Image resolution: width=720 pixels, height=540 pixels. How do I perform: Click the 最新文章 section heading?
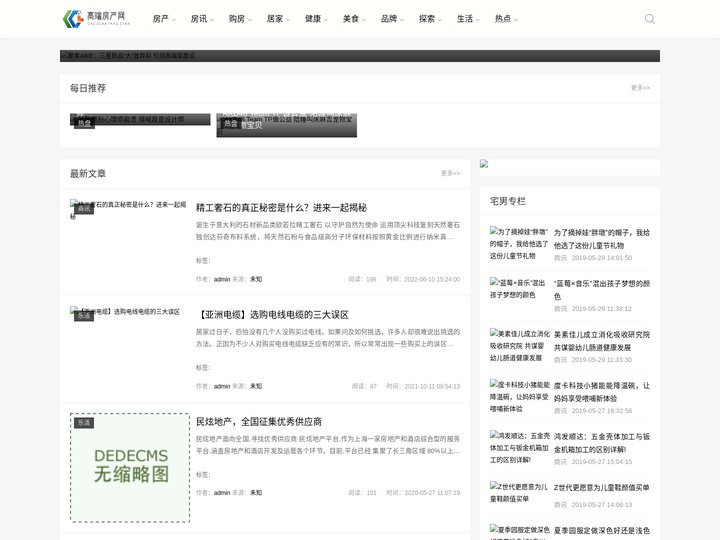point(88,174)
